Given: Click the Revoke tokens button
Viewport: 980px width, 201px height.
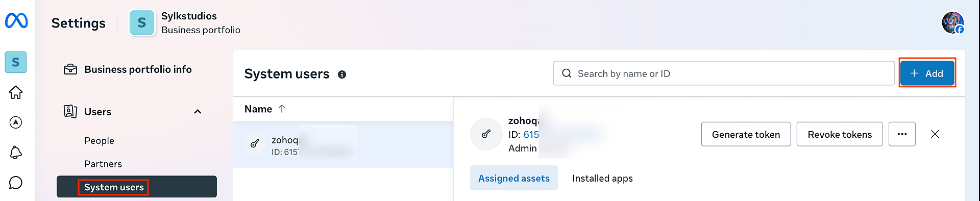Looking at the screenshot, I should 840,134.
